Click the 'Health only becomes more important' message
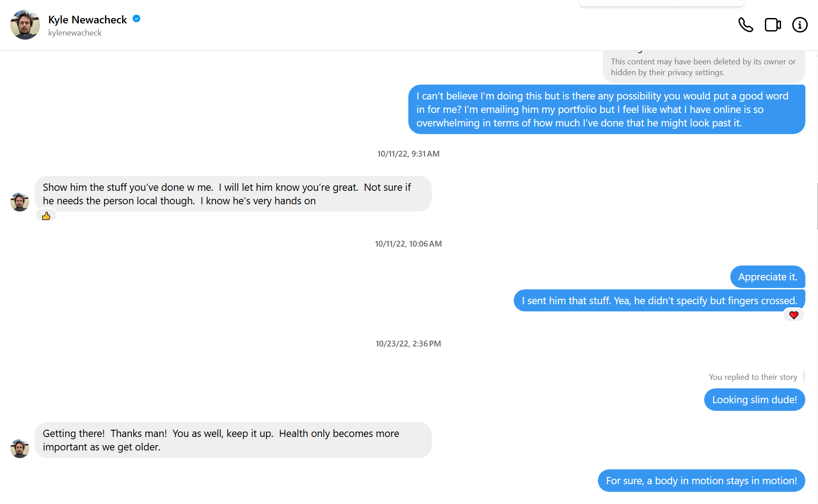This screenshot has width=818, height=504. (233, 440)
